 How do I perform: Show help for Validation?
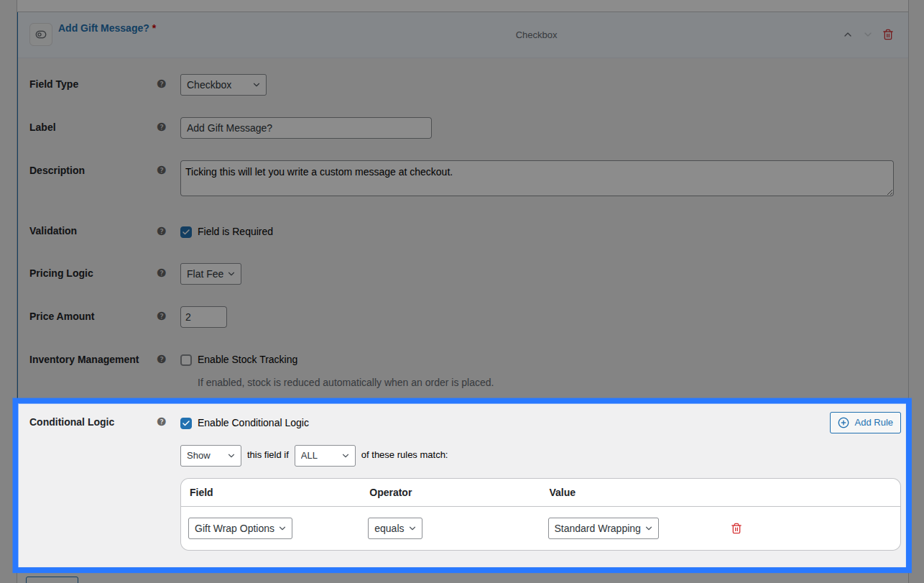point(162,231)
